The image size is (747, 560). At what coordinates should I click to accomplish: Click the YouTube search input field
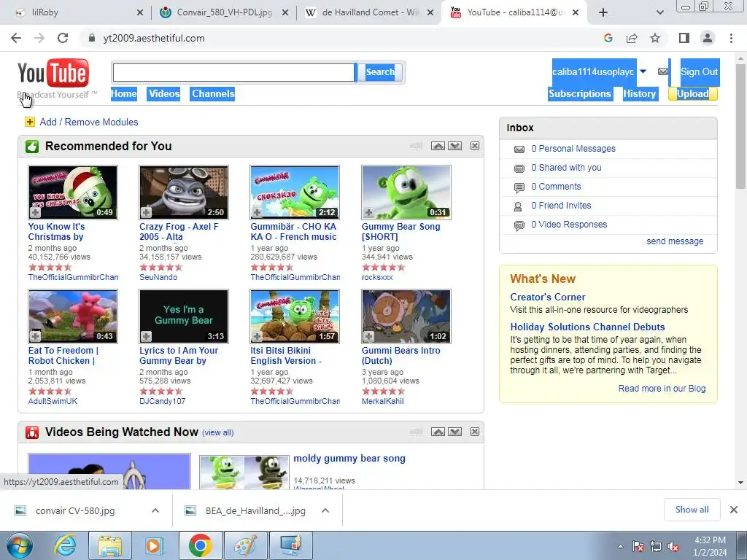pyautogui.click(x=234, y=72)
